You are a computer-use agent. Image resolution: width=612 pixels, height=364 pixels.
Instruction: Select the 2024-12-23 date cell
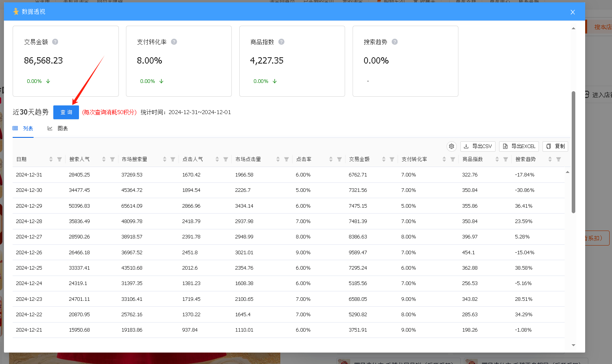[29, 299]
